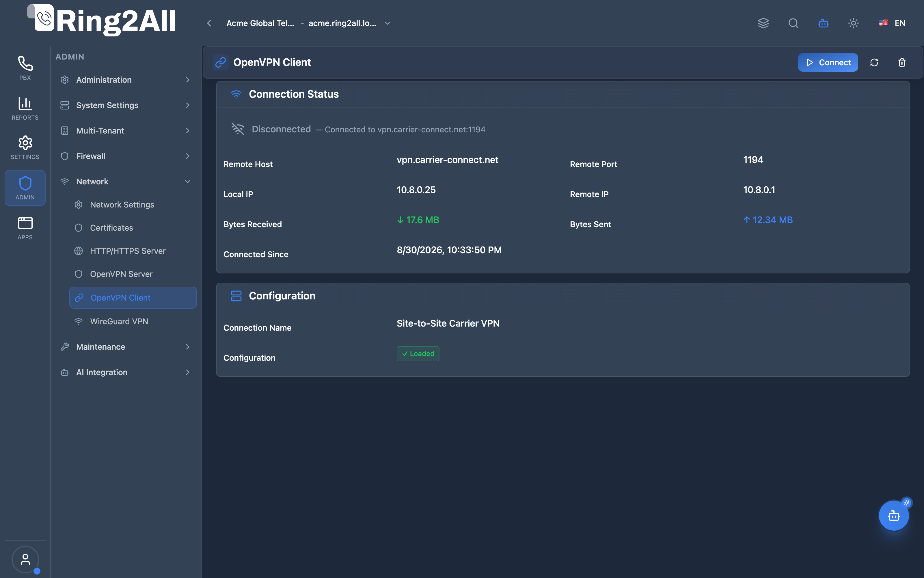924x578 pixels.
Task: Select OpenVPN Client submenu item
Action: (x=133, y=297)
